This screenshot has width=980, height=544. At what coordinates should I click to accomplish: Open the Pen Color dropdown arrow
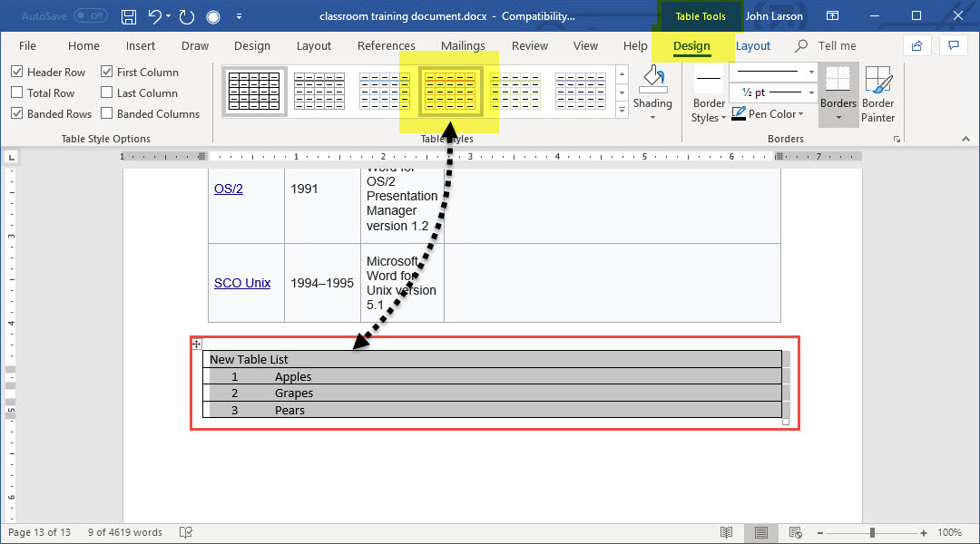click(x=801, y=114)
